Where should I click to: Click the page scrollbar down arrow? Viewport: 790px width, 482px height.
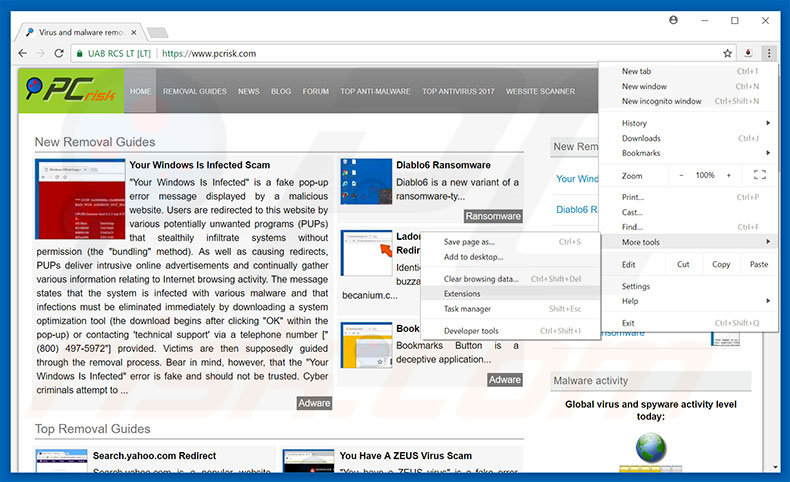[775, 467]
